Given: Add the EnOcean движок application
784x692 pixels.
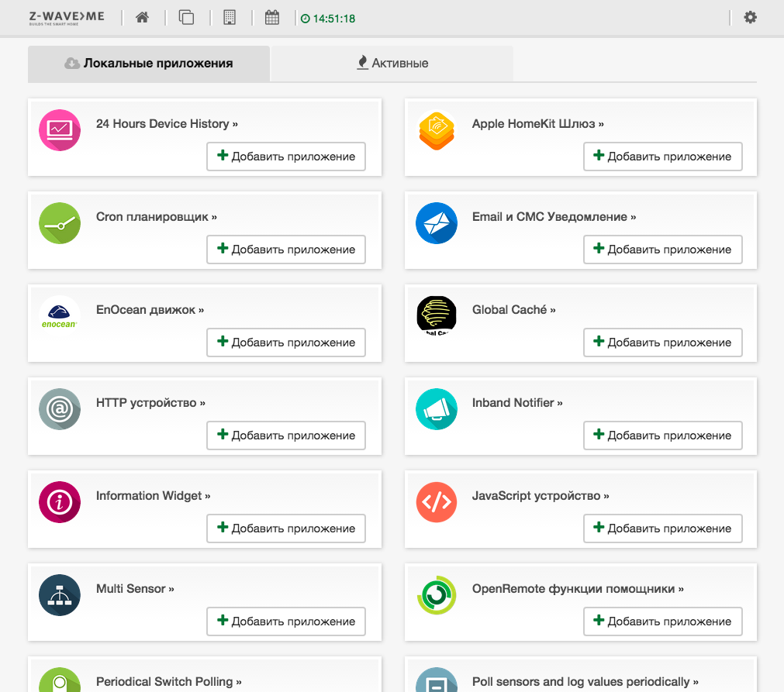Looking at the screenshot, I should tap(286, 343).
